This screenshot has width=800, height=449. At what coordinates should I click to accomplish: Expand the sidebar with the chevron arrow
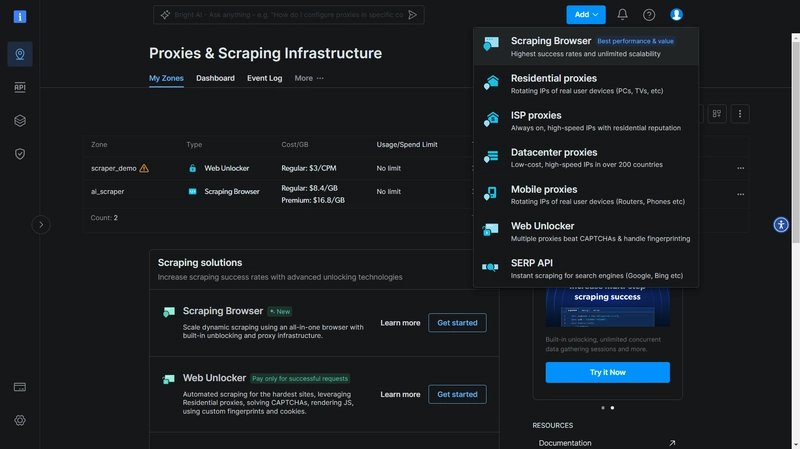point(41,224)
